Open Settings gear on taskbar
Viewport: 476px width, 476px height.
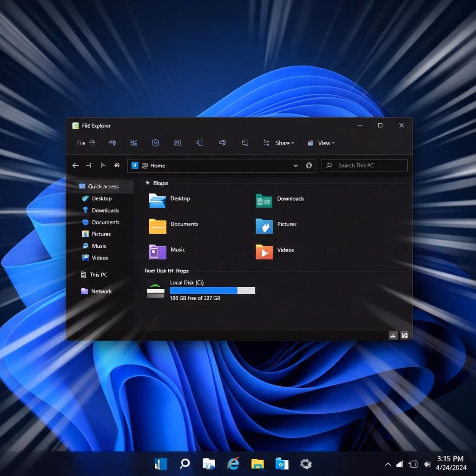point(306,464)
